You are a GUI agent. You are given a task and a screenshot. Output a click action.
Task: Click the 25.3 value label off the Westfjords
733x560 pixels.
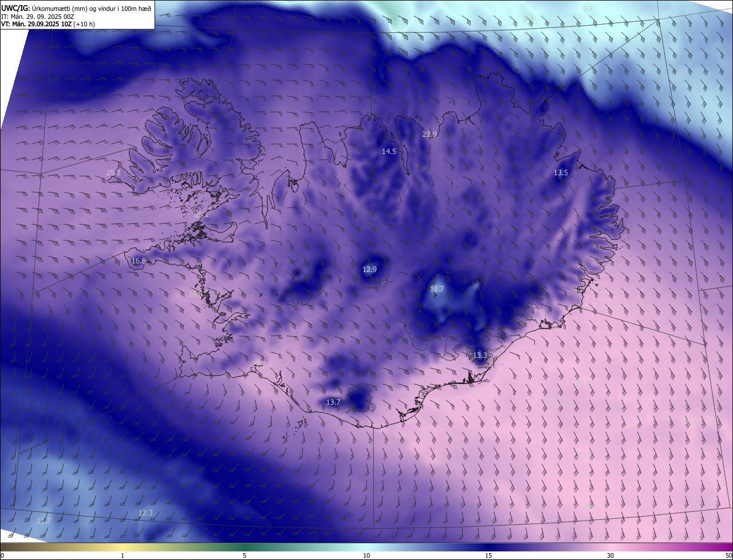(114, 172)
